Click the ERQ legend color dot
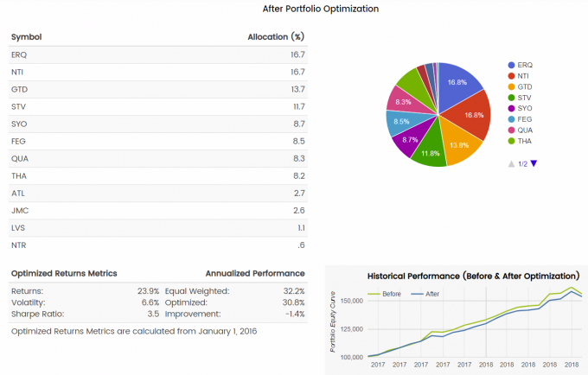Viewport: 588px width, 375px height. click(511, 65)
